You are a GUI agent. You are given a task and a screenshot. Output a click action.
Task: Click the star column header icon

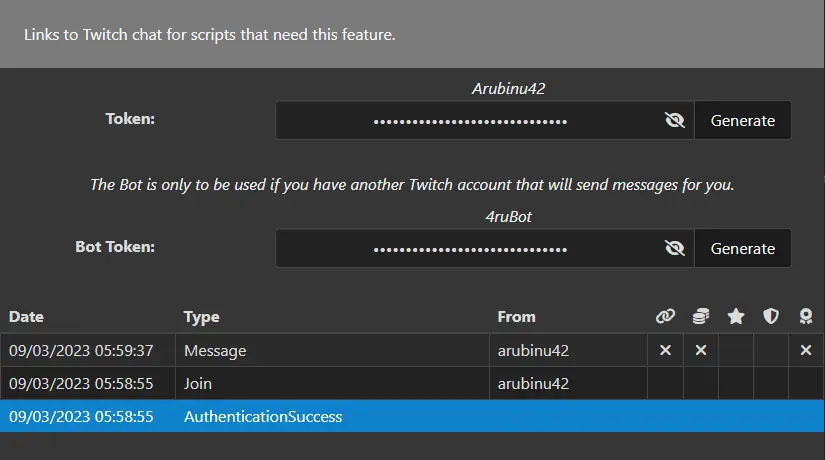pos(736,316)
